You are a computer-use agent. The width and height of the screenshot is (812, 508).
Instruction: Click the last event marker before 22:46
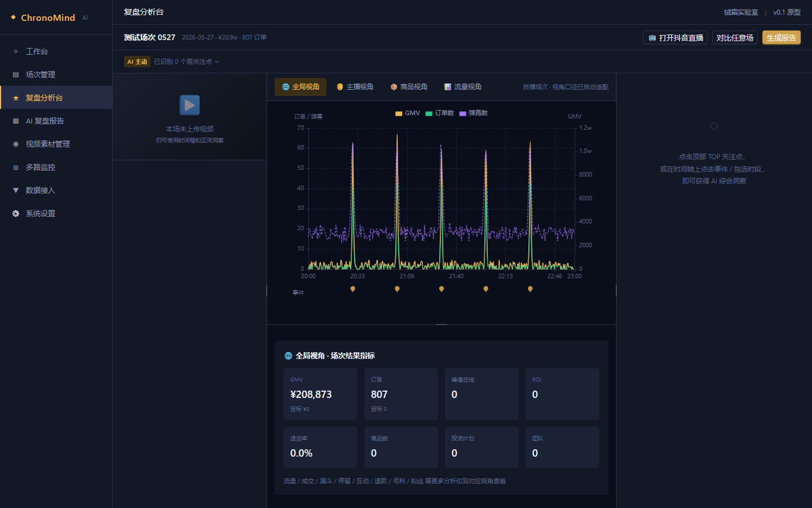point(530,289)
